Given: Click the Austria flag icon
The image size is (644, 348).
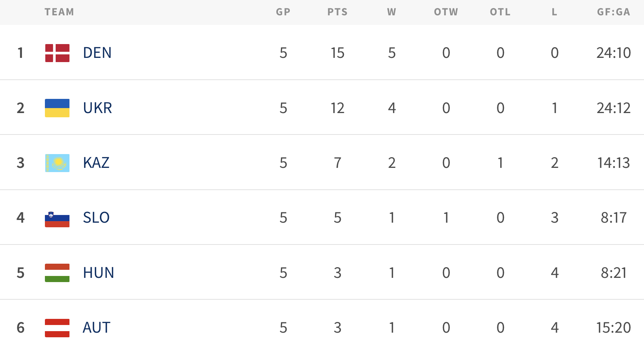Looking at the screenshot, I should [x=57, y=328].
